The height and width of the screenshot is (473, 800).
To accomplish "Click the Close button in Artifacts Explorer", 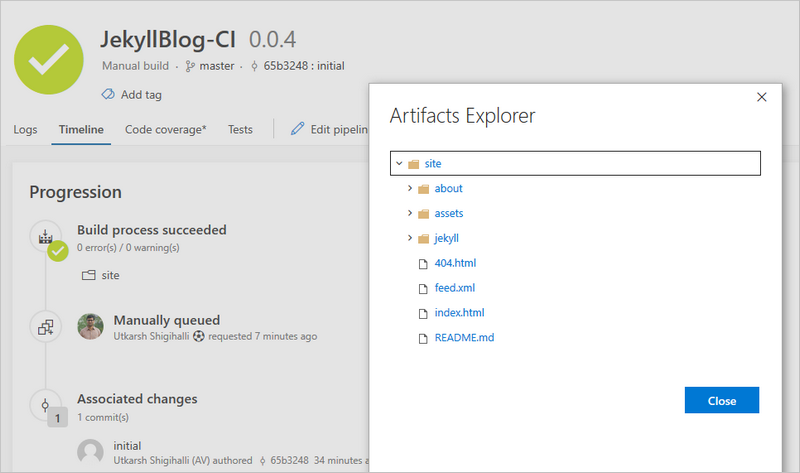I will pos(722,401).
